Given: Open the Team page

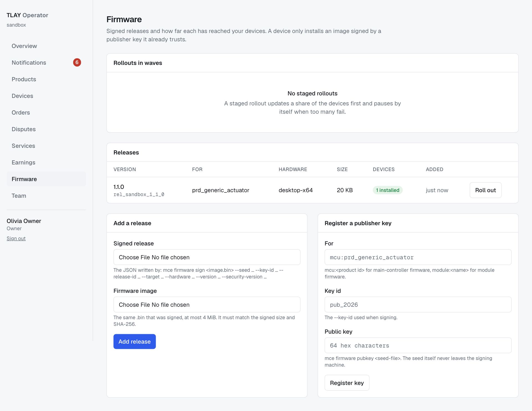Looking at the screenshot, I should click(46, 196).
